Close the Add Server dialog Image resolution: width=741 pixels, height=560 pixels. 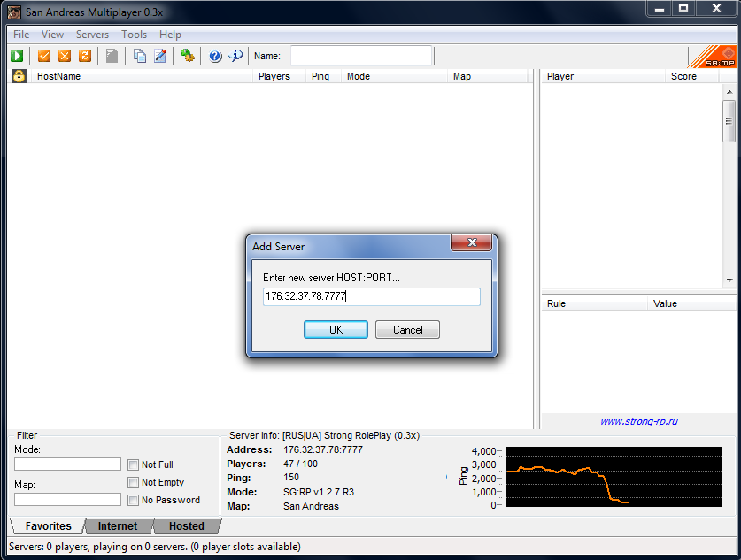click(472, 242)
